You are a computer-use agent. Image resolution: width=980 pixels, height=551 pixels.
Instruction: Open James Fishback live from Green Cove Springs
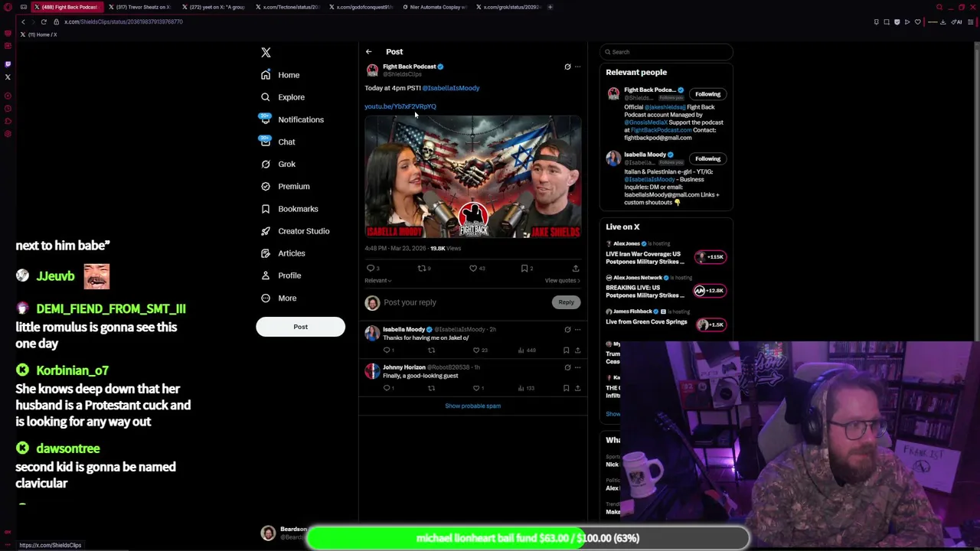666,321
